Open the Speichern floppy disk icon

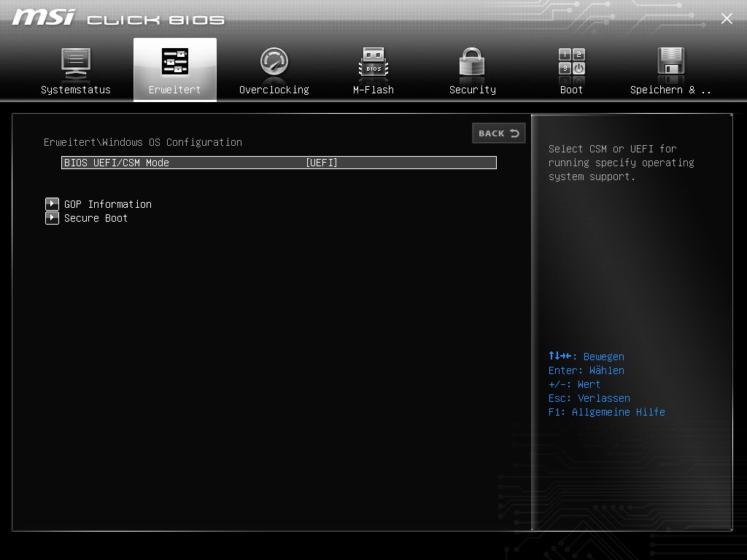pyautogui.click(x=671, y=61)
